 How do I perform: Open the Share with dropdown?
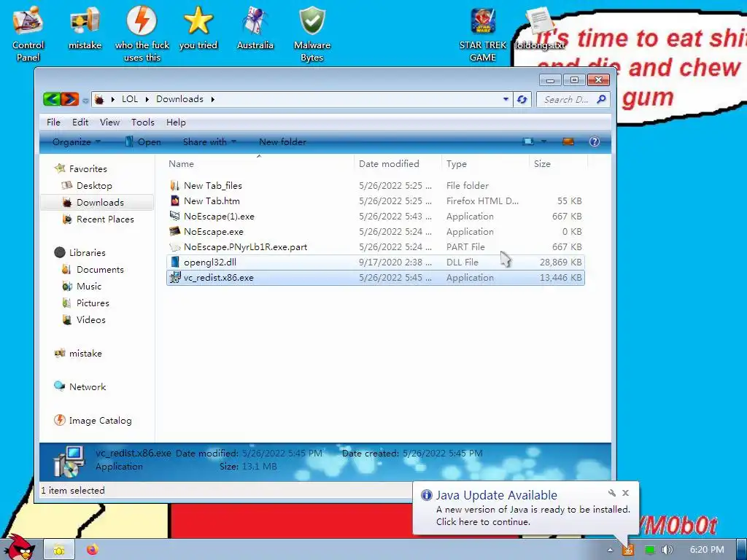pos(209,141)
